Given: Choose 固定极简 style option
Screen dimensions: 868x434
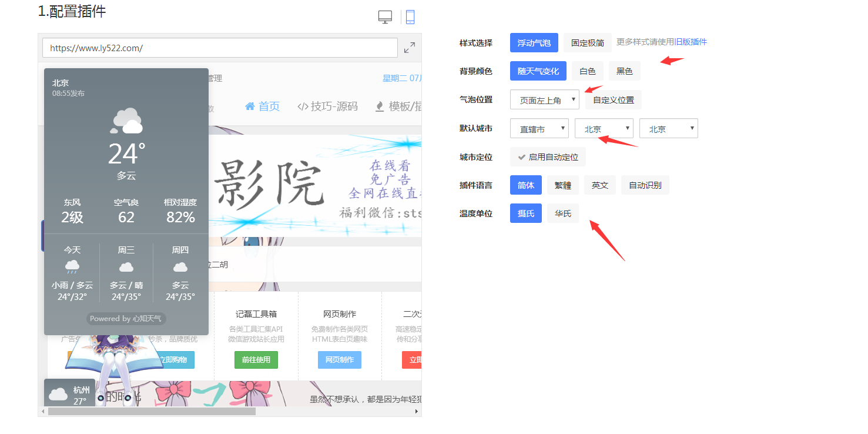Looking at the screenshot, I should click(587, 43).
